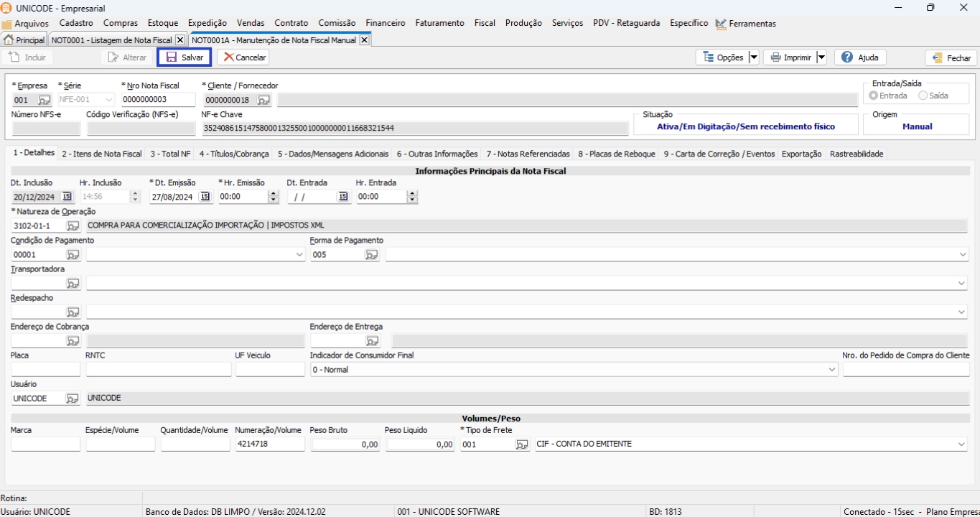Click the Cliente / Fornecedor lookup icon
Image resolution: width=980 pixels, height=517 pixels.
pyautogui.click(x=263, y=100)
